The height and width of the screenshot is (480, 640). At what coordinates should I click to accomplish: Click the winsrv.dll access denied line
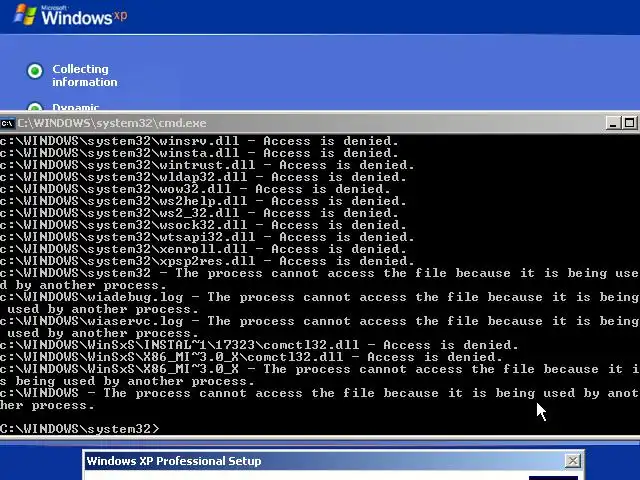click(199, 141)
